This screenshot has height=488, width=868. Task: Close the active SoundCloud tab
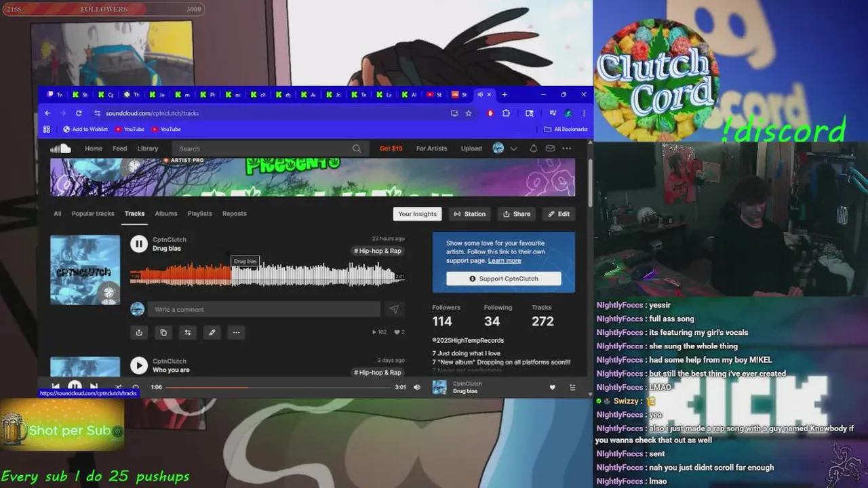point(489,94)
